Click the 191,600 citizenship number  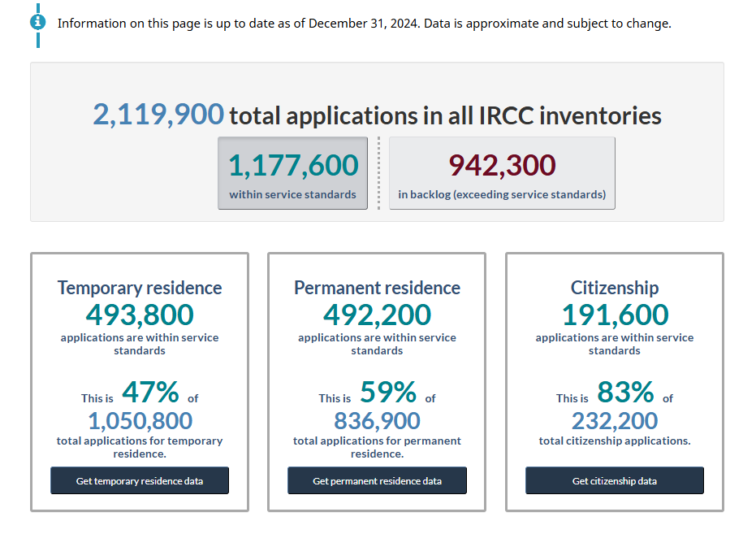[x=616, y=315]
